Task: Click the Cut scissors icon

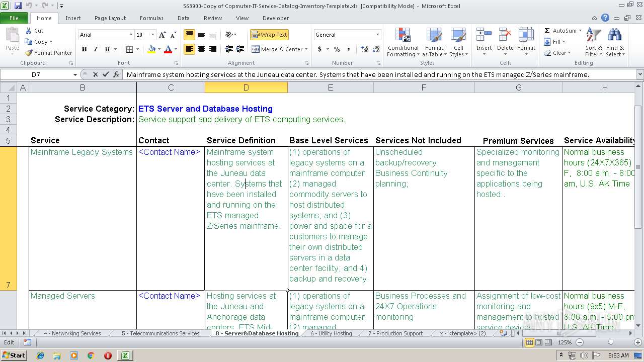Action: (x=29, y=31)
